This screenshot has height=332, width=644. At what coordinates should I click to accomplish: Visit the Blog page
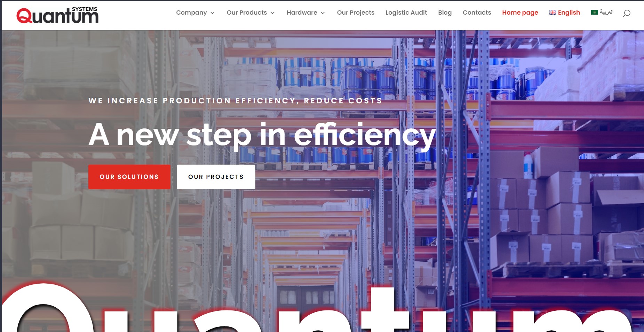point(445,13)
